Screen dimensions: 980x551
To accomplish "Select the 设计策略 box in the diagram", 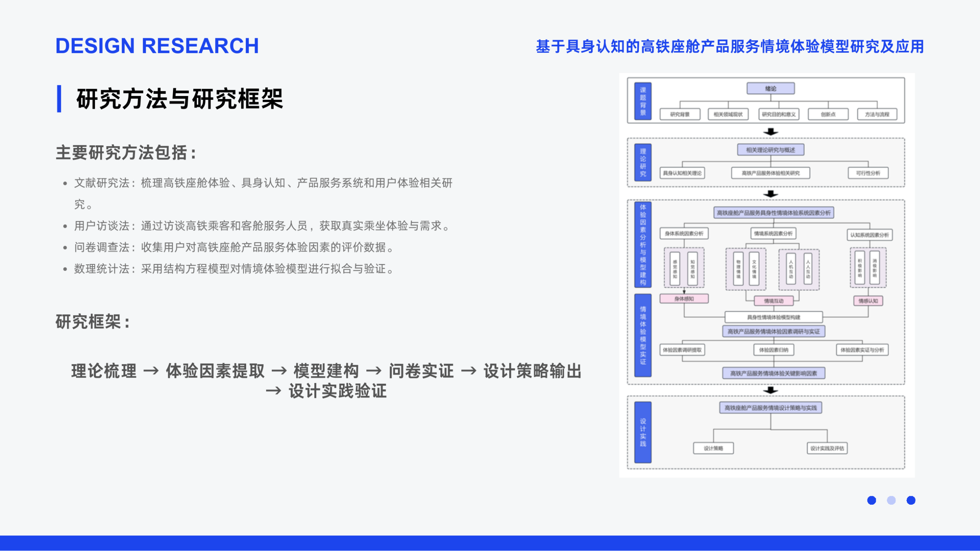I will pyautogui.click(x=714, y=448).
